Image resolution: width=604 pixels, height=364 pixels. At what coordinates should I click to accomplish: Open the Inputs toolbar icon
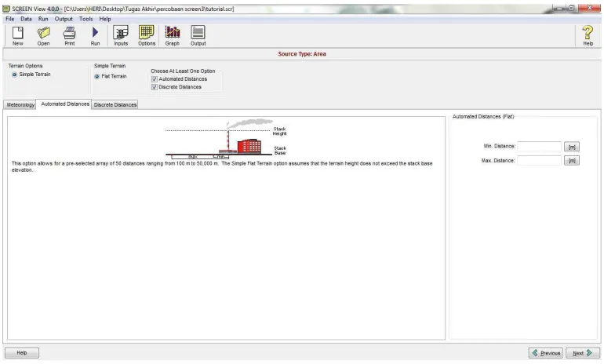click(121, 36)
